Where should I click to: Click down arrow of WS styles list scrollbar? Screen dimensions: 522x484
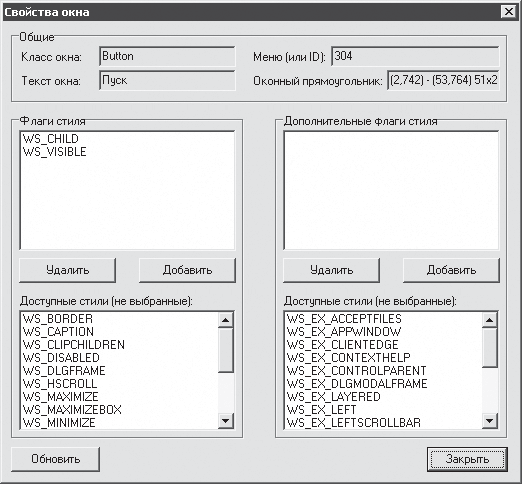[226, 421]
